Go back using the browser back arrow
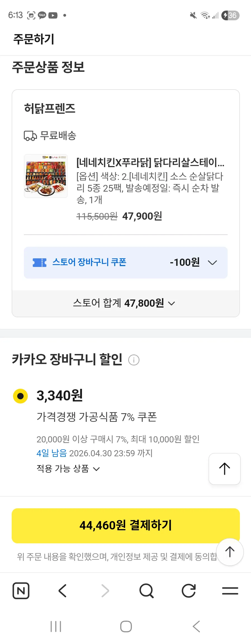The height and width of the screenshot is (644, 251). point(63,591)
